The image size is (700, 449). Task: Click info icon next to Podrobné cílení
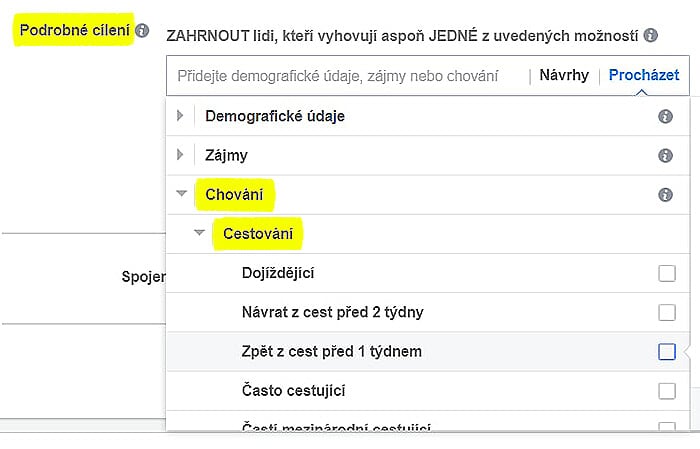[142, 30]
